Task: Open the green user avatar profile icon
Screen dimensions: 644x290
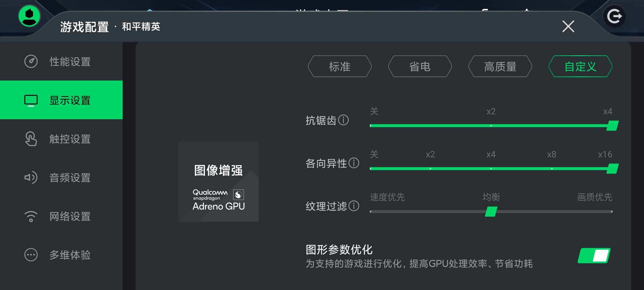Action: tap(30, 16)
